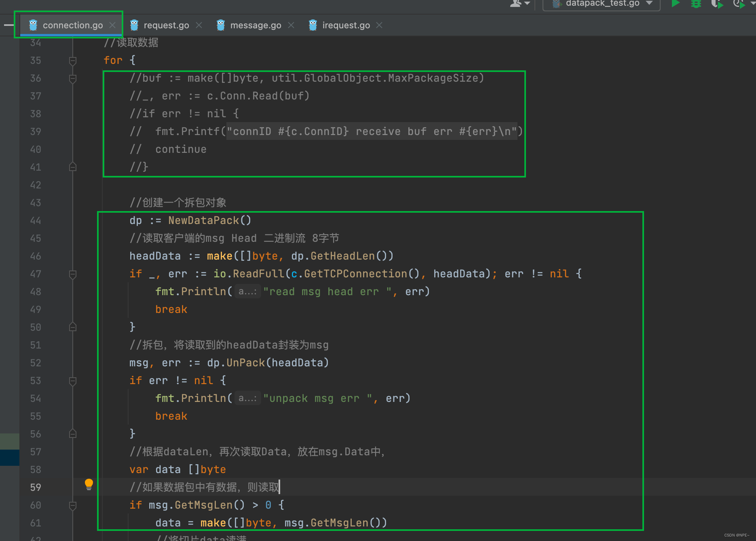
Task: Click fold end marker at line 56
Action: pyautogui.click(x=73, y=433)
